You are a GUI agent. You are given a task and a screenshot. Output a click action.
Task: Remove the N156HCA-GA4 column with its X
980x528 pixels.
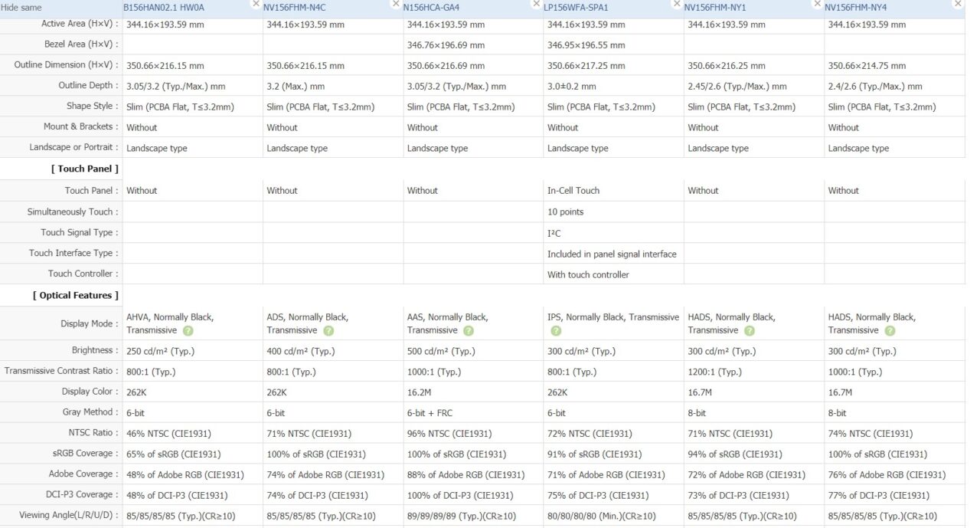(536, 4)
